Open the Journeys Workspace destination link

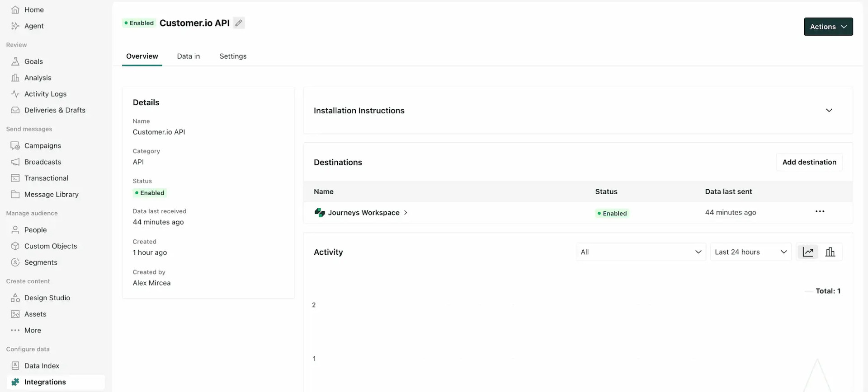tap(363, 213)
